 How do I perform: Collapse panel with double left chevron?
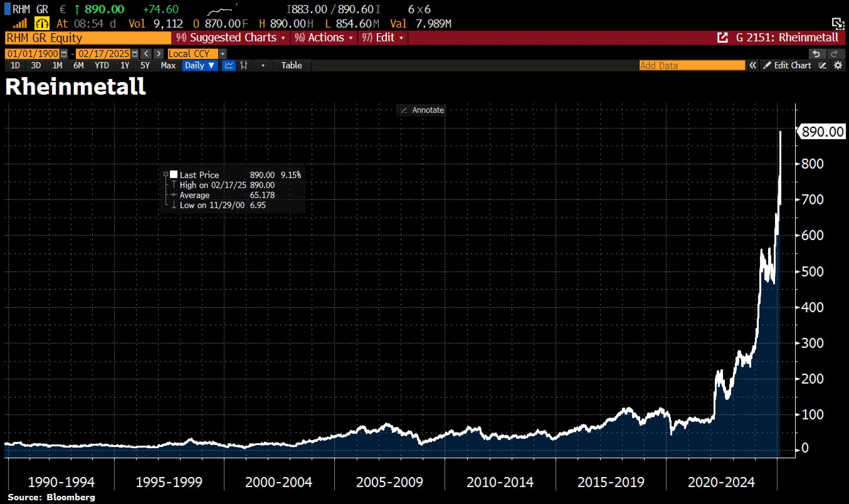[752, 65]
